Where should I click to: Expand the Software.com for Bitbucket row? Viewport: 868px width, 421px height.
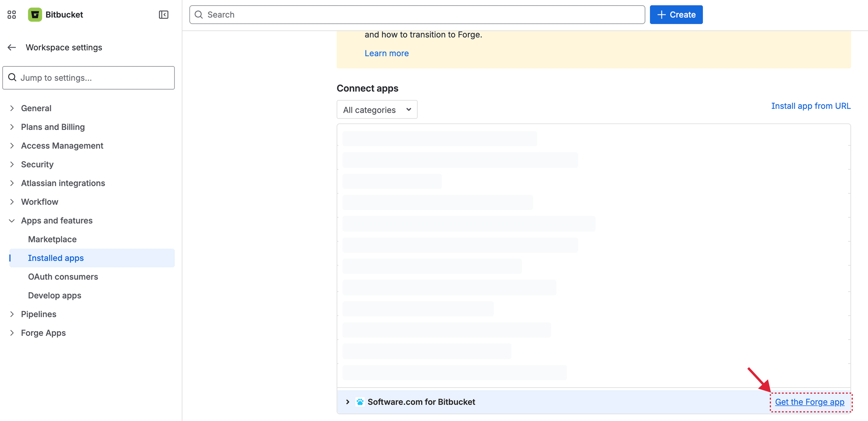347,402
